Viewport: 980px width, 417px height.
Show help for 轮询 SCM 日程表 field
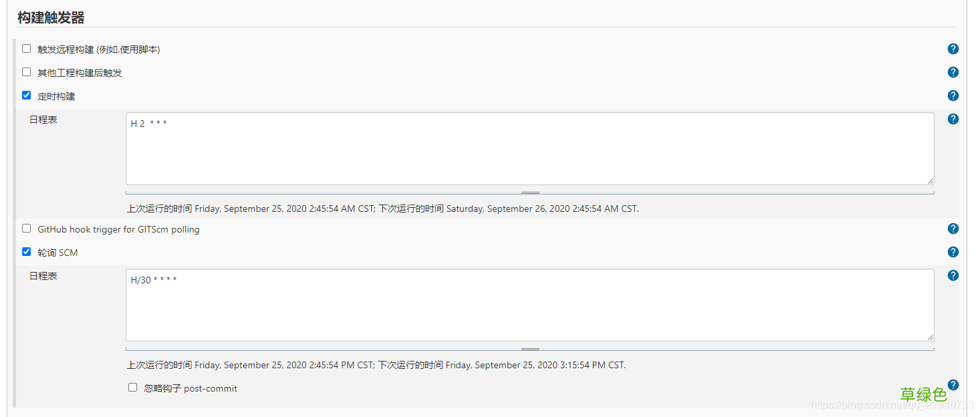coord(953,275)
